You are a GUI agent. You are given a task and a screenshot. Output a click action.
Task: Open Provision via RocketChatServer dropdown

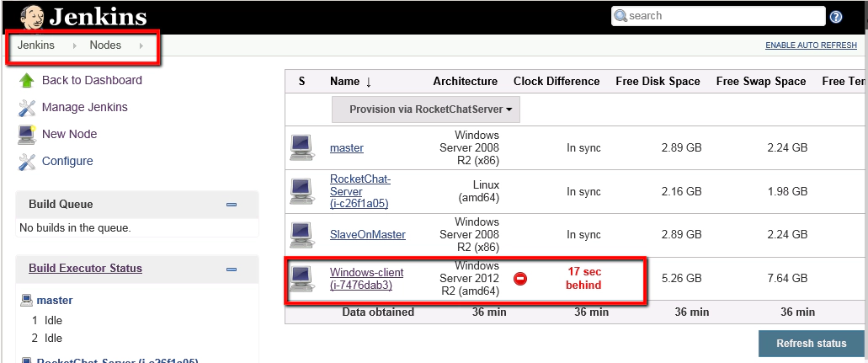pyautogui.click(x=426, y=109)
